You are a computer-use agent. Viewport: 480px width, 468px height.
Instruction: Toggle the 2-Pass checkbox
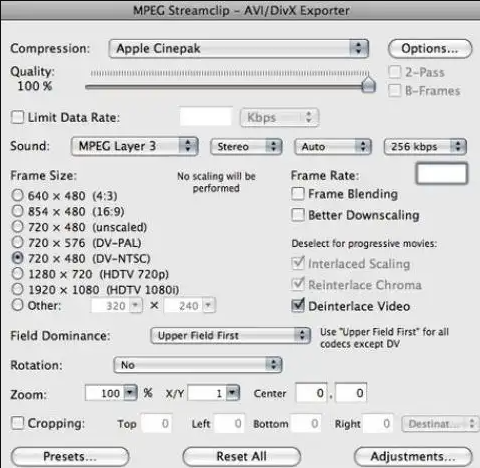click(395, 72)
